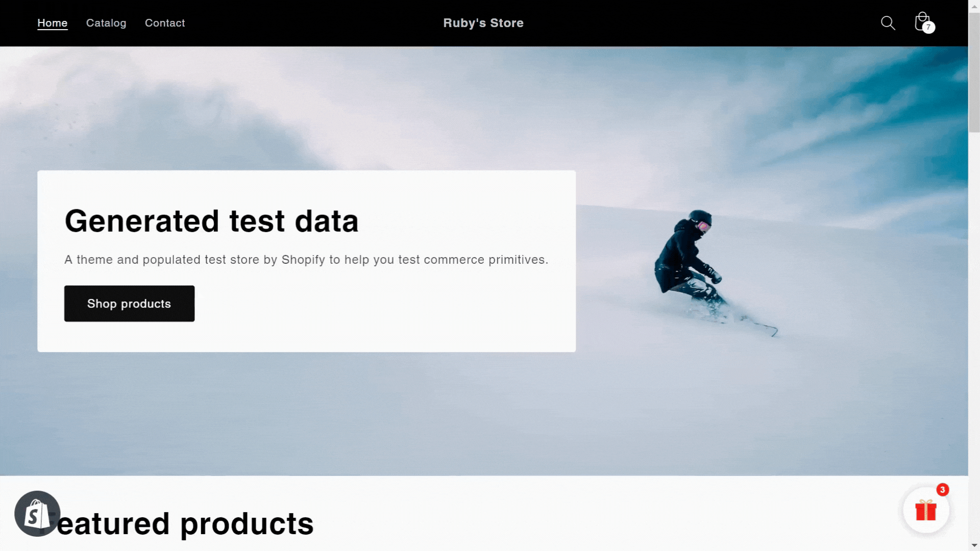Open the red gift rewards icon
Image resolution: width=980 pixels, height=551 pixels.
(925, 510)
